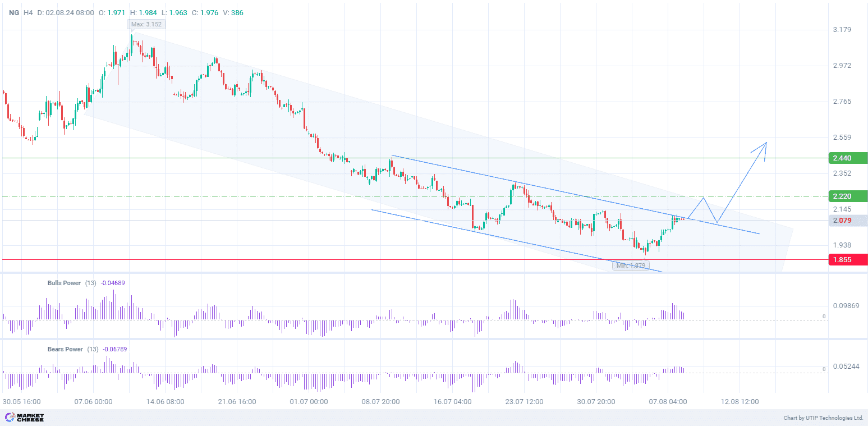Click the Max: 3.152 marker label
This screenshot has height=426, width=868.
click(146, 24)
